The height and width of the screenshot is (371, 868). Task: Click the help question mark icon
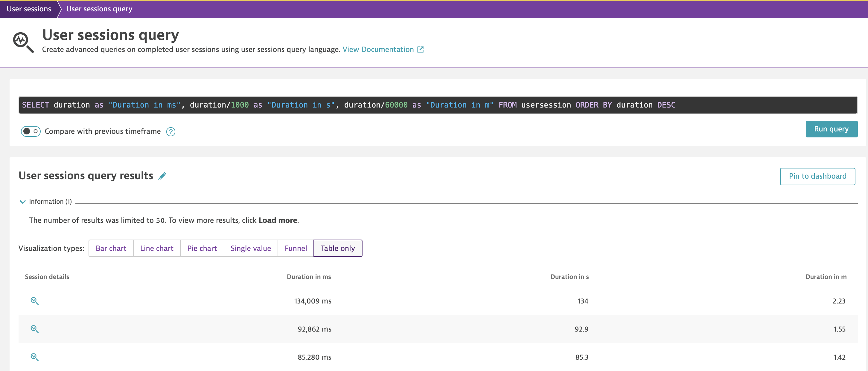[171, 132]
